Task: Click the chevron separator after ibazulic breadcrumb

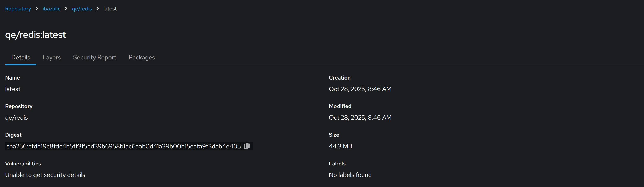Action: tap(66, 9)
